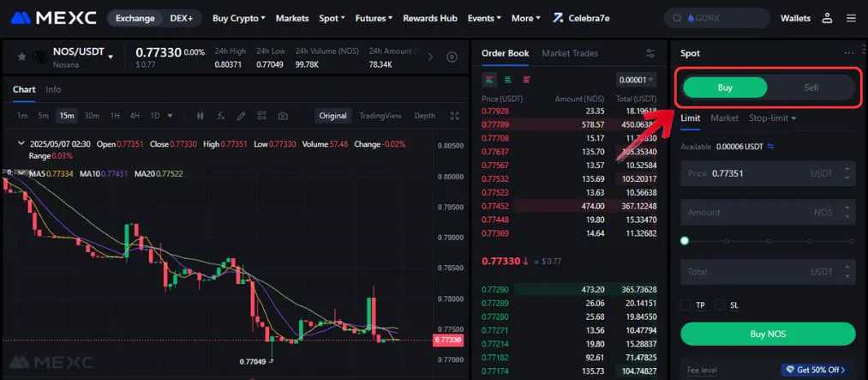Open the Celebra7e event link

click(x=581, y=18)
